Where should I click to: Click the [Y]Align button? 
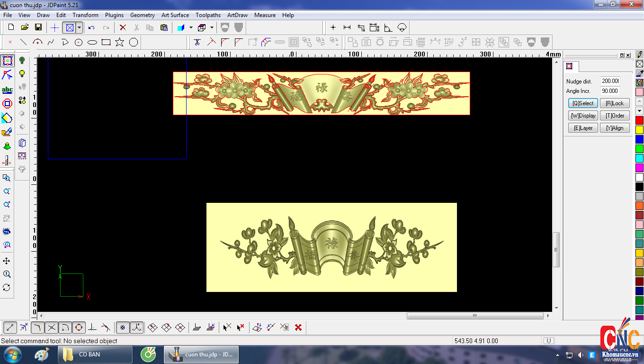[615, 128]
